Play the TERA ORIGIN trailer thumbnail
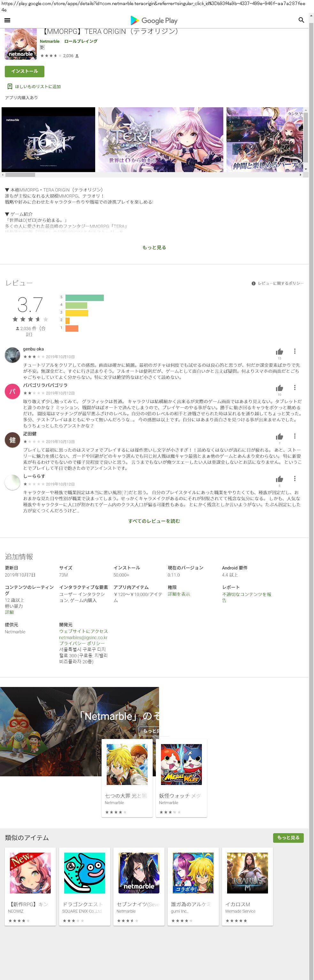Image resolution: width=314 pixels, height=980 pixels. (x=48, y=139)
